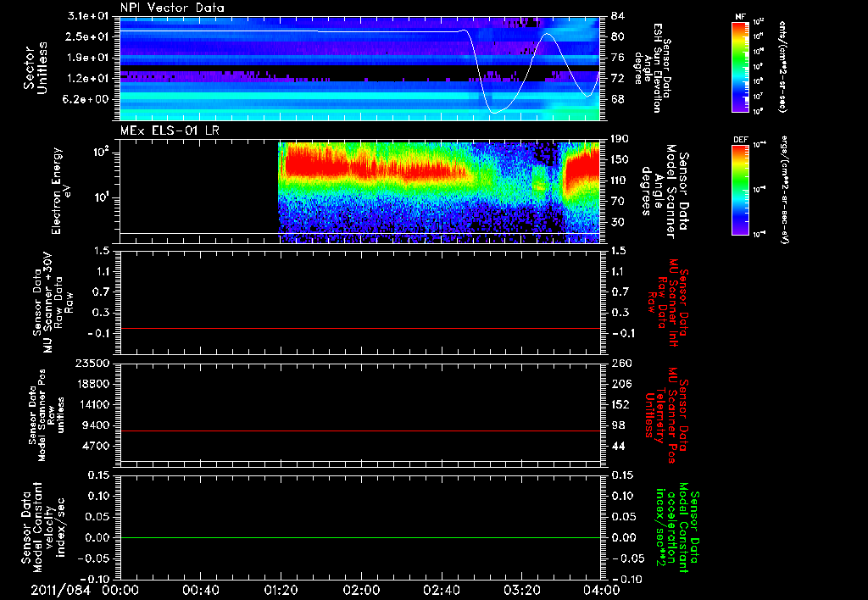868x600 pixels.
Task: Click the NF color bar gradient
Action: [x=740, y=66]
